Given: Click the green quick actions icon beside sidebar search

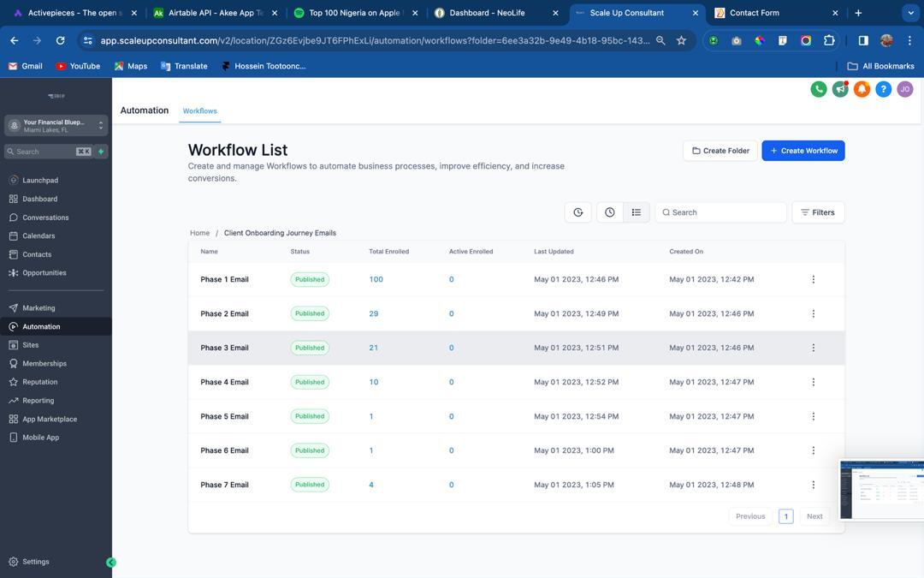Looking at the screenshot, I should point(101,152).
